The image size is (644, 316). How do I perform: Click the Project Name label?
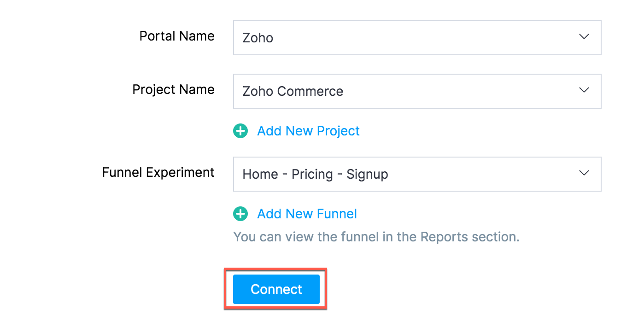pos(173,90)
